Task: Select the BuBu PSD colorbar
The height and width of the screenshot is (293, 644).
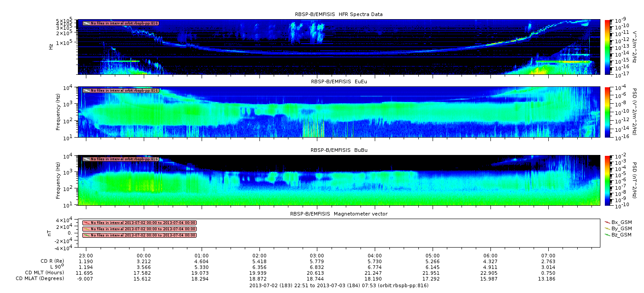Action: 608,180
